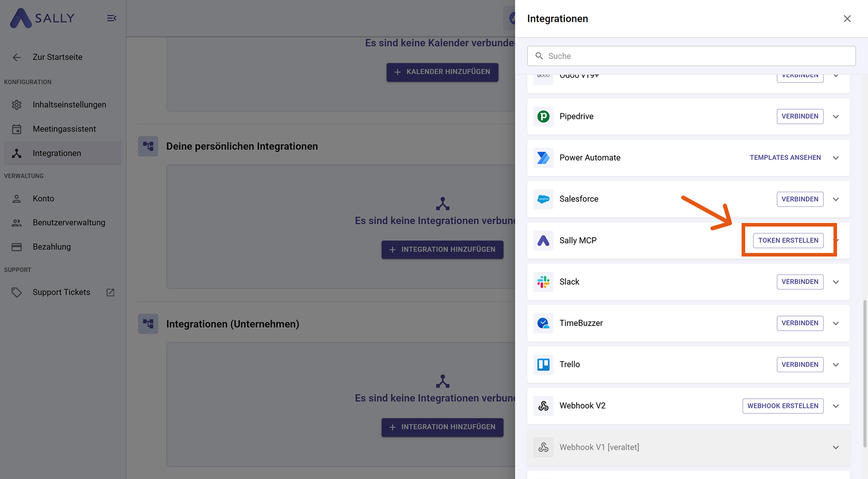Viewport: 868px width, 479px height.
Task: Go to Benutzerverwaltung in sidebar
Action: pos(69,222)
